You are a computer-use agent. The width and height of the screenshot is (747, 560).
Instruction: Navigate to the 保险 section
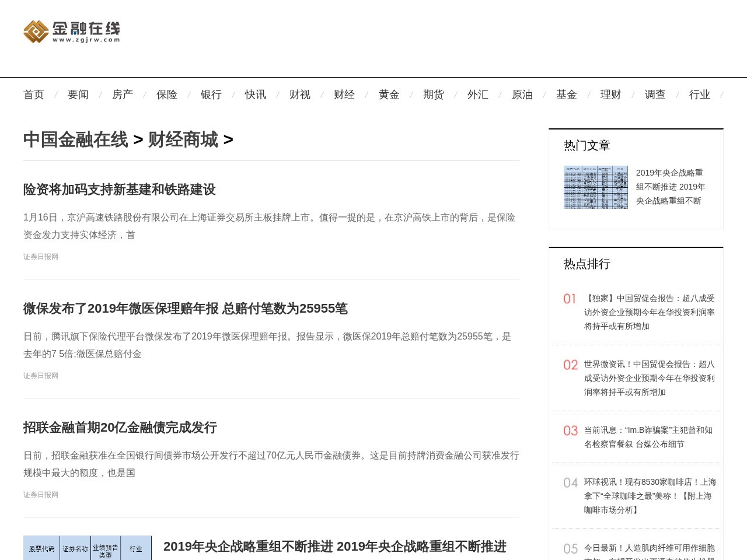(x=166, y=94)
